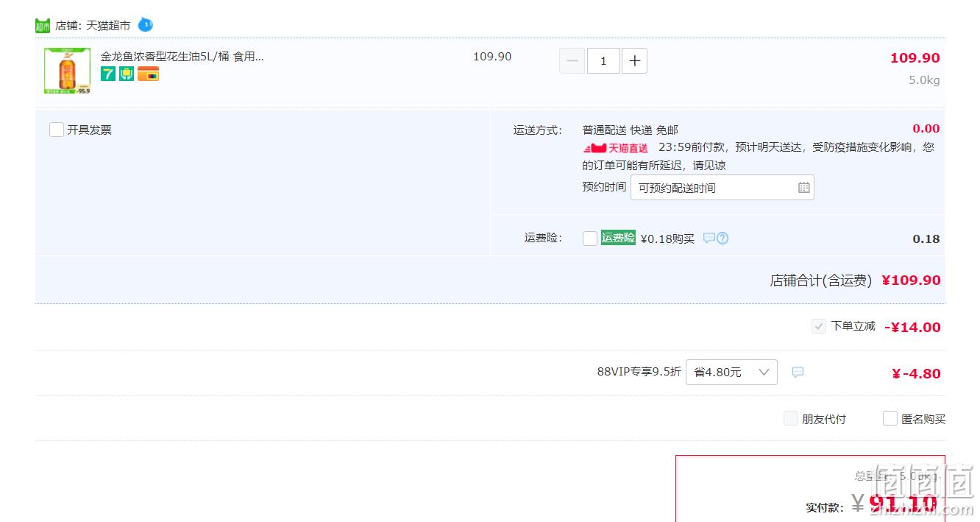980x522 pixels.
Task: Check the 匿名购买 anonymous purchase box
Action: pos(890,418)
